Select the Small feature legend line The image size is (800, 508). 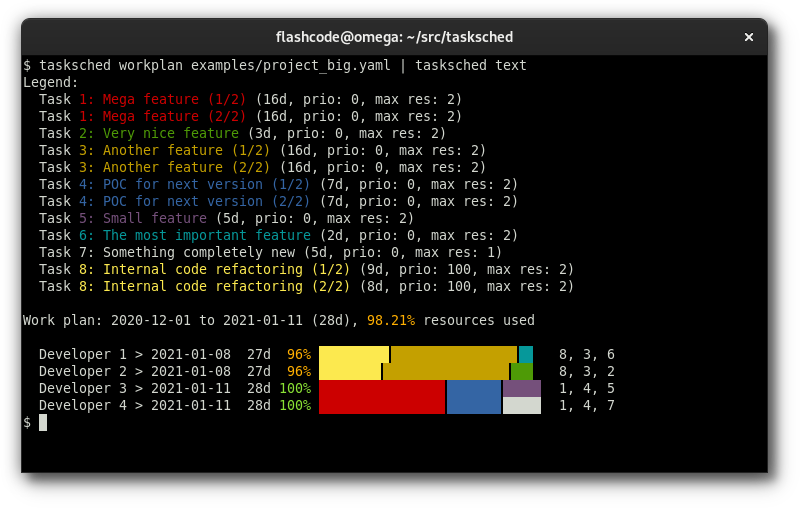226,218
